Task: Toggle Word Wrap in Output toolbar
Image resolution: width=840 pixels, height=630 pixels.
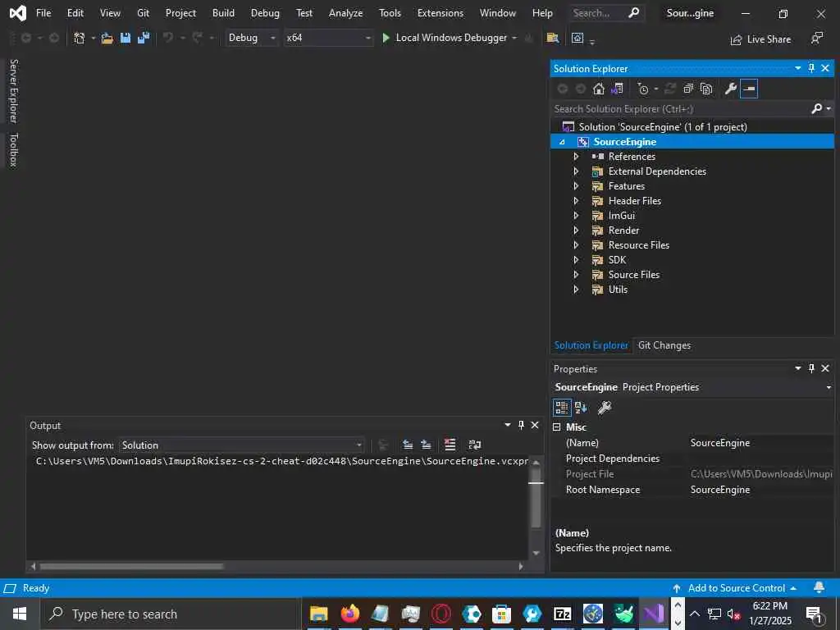Action: point(475,445)
